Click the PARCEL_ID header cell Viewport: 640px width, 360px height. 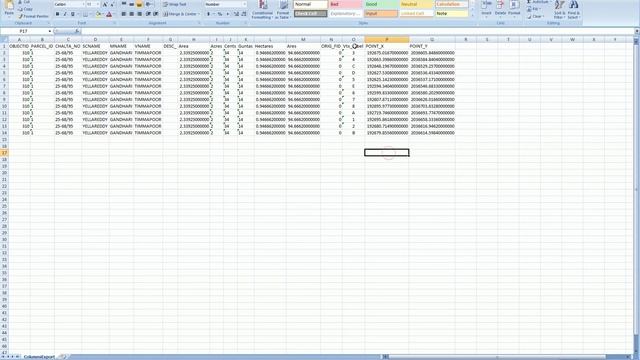(42, 46)
